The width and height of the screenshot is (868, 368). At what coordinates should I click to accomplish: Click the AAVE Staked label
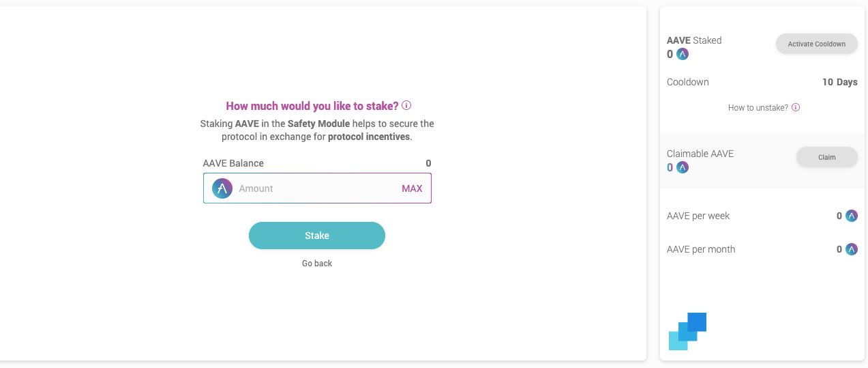tap(694, 40)
